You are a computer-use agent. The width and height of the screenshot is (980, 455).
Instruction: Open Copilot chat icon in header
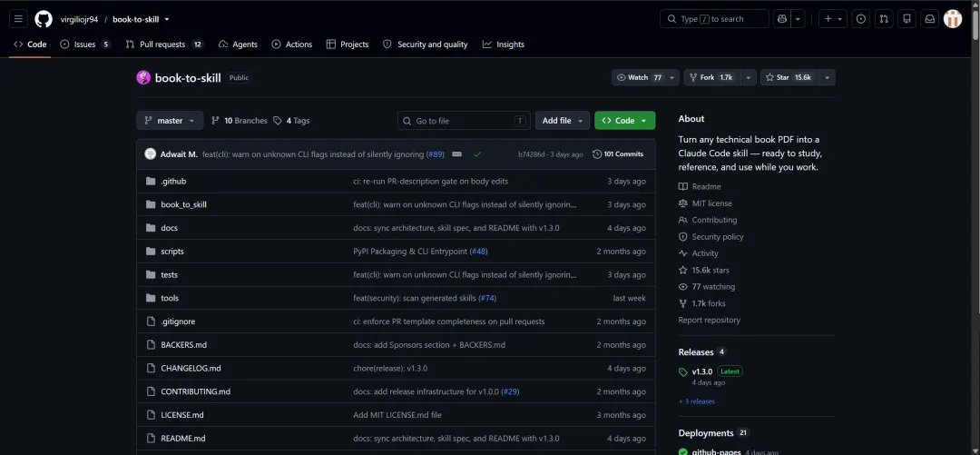tap(782, 19)
